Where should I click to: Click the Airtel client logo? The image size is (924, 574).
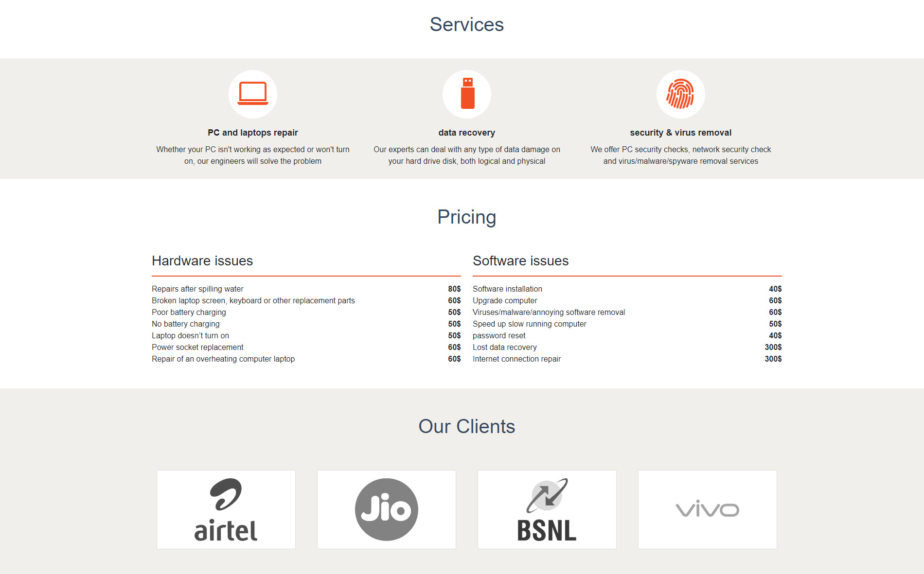pos(226,509)
